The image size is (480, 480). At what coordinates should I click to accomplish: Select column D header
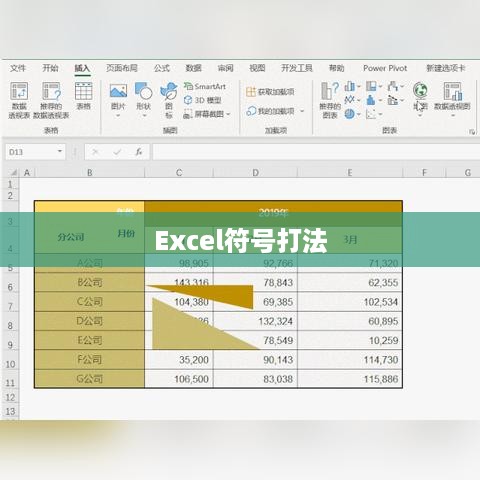point(255,173)
